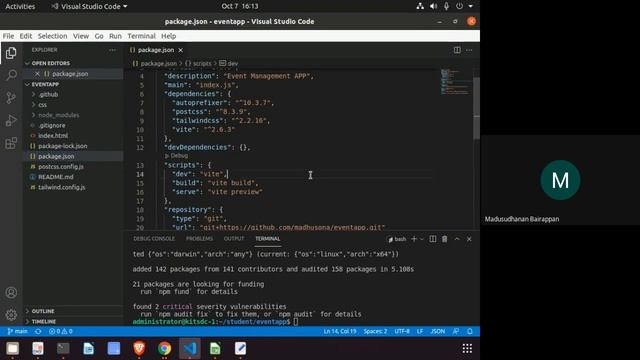Click the scripts breadcrumb segment
Image resolution: width=640 pixels, height=360 pixels.
tap(198, 64)
